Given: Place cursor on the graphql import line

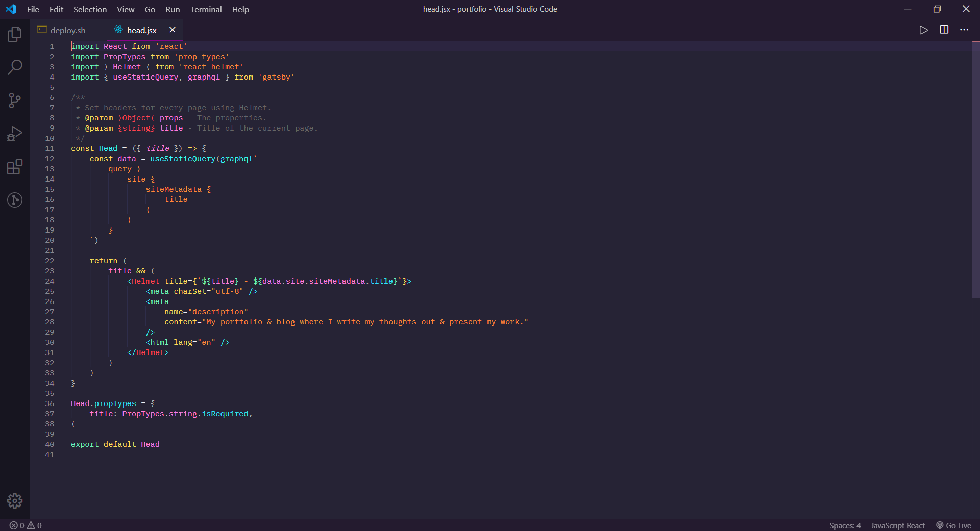Looking at the screenshot, I should [204, 77].
